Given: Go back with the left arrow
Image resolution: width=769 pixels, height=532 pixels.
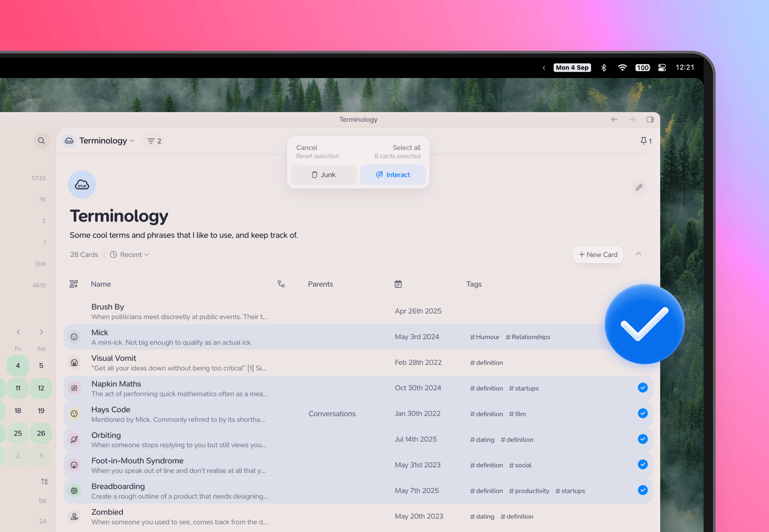Looking at the screenshot, I should 614,120.
